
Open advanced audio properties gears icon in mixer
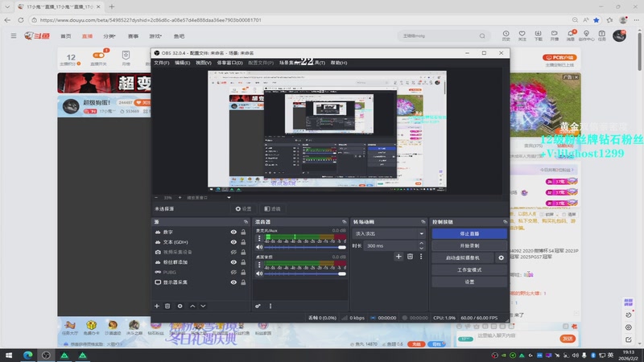pos(258,306)
